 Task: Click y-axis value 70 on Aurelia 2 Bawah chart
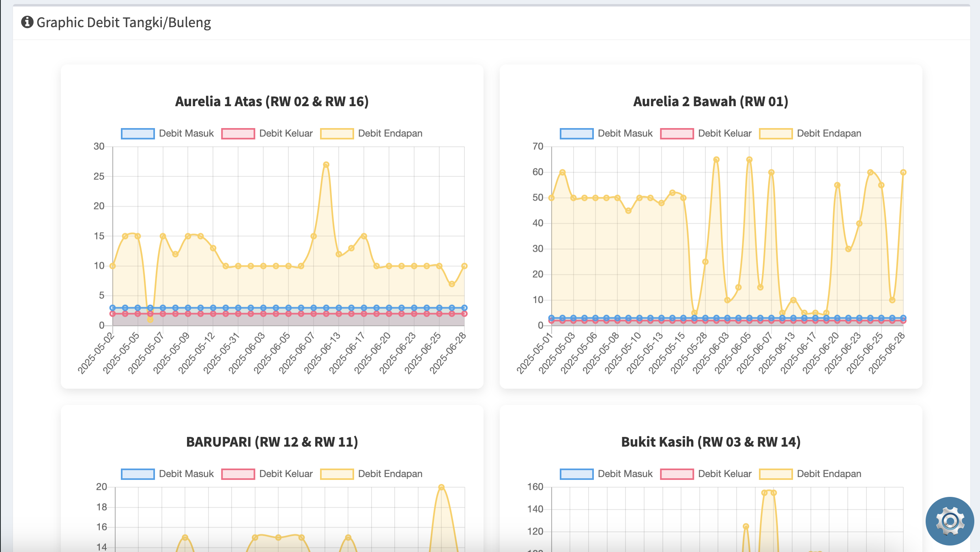coord(538,146)
